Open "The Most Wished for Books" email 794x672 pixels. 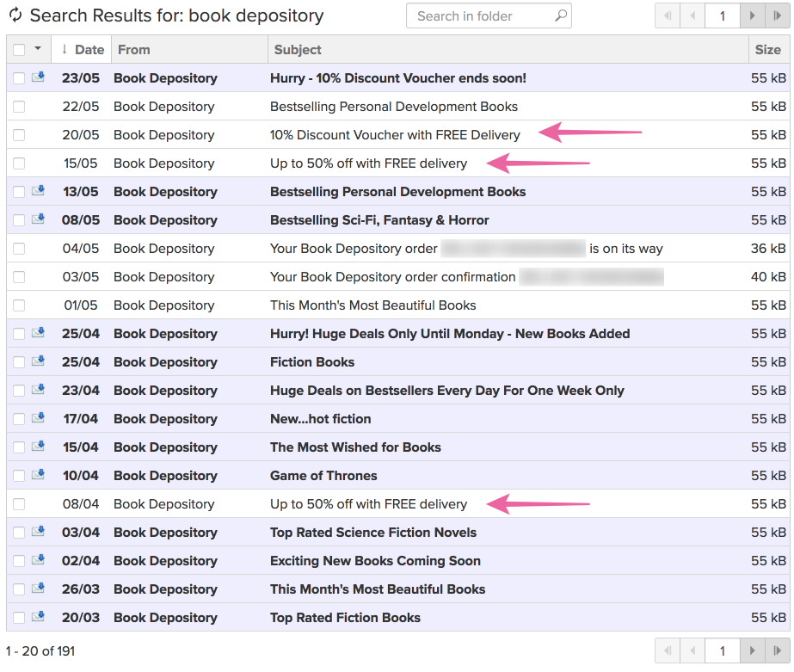point(355,447)
